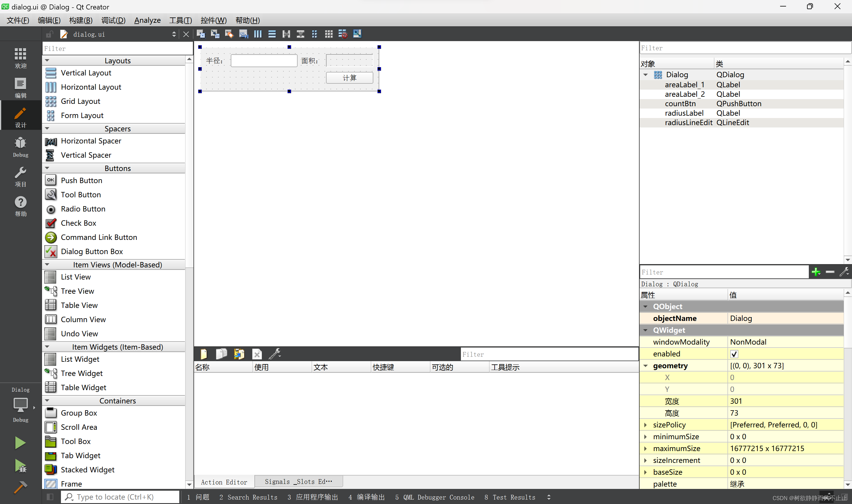Click Break Layout toolbar icon

(343, 34)
